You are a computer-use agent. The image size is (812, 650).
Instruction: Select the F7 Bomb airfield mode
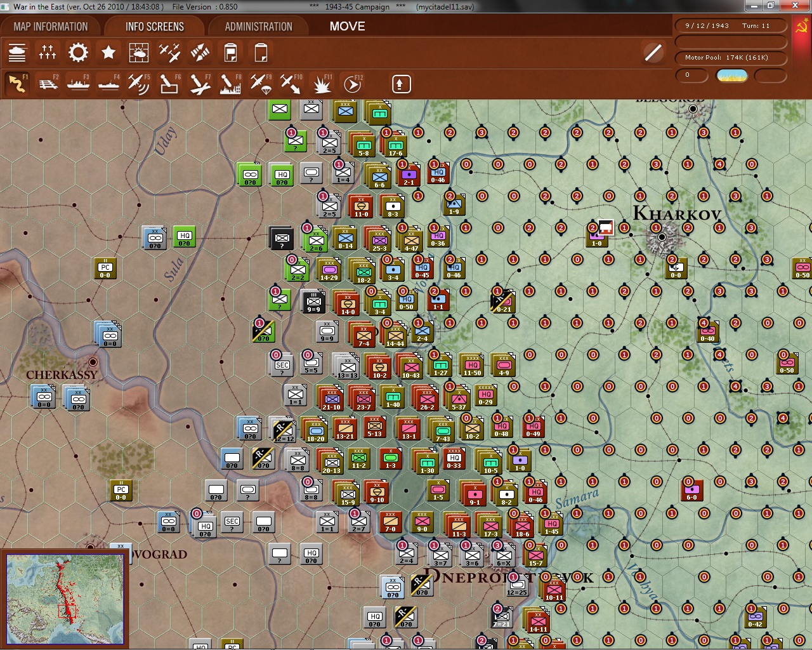pyautogui.click(x=200, y=84)
